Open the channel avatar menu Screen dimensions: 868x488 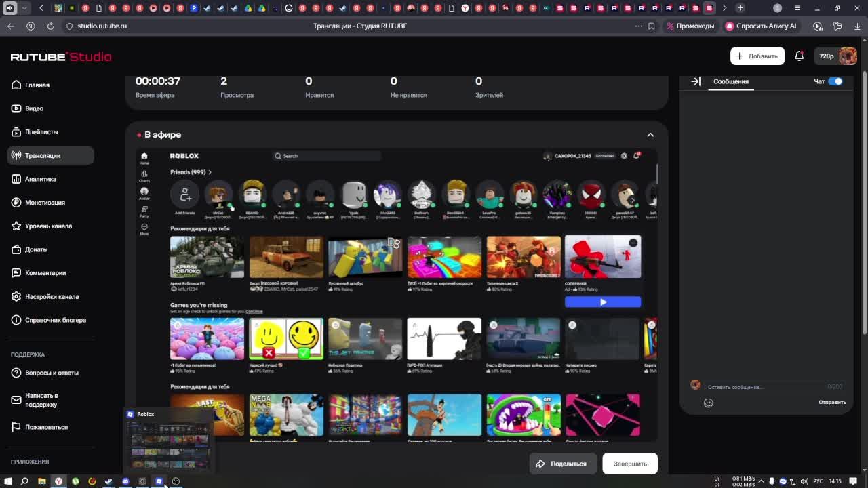pyautogui.click(x=848, y=56)
